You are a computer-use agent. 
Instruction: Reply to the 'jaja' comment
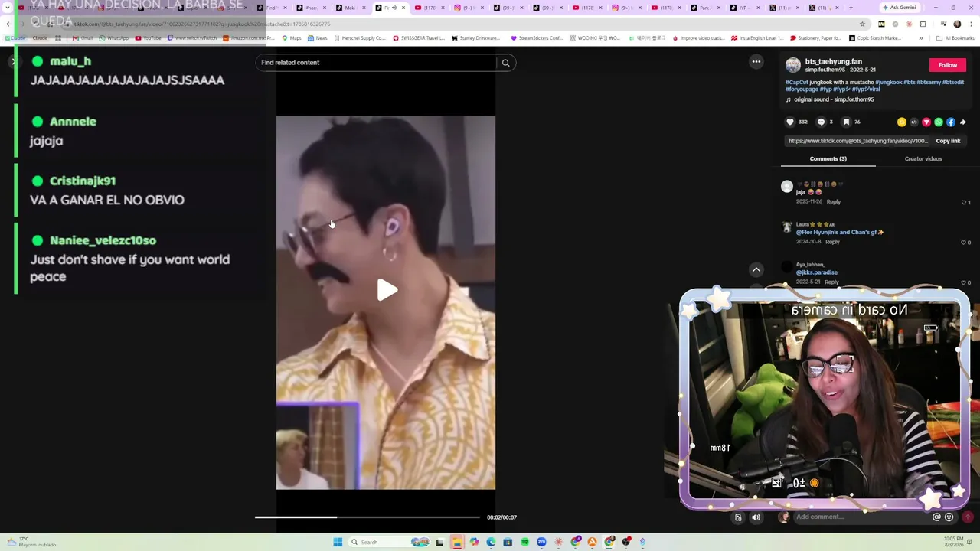tap(834, 202)
